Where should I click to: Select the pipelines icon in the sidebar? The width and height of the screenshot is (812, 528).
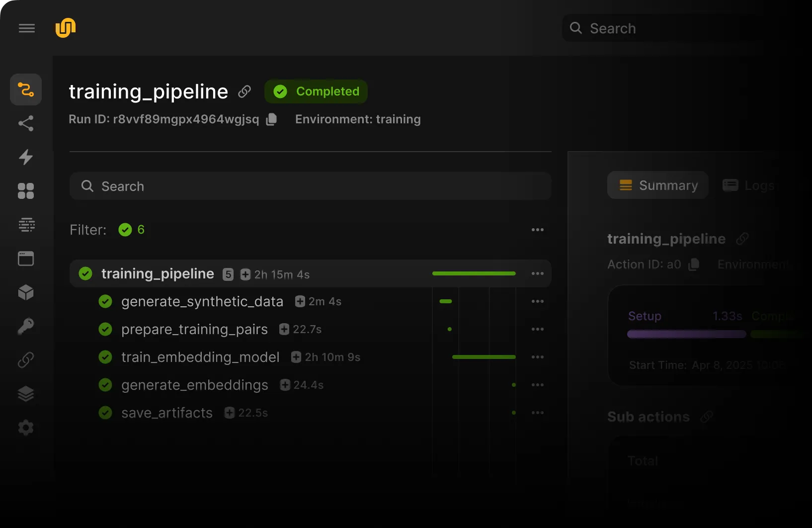point(25,89)
